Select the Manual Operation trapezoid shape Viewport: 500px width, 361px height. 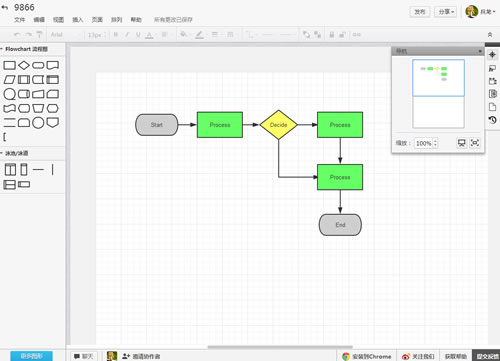point(38,108)
